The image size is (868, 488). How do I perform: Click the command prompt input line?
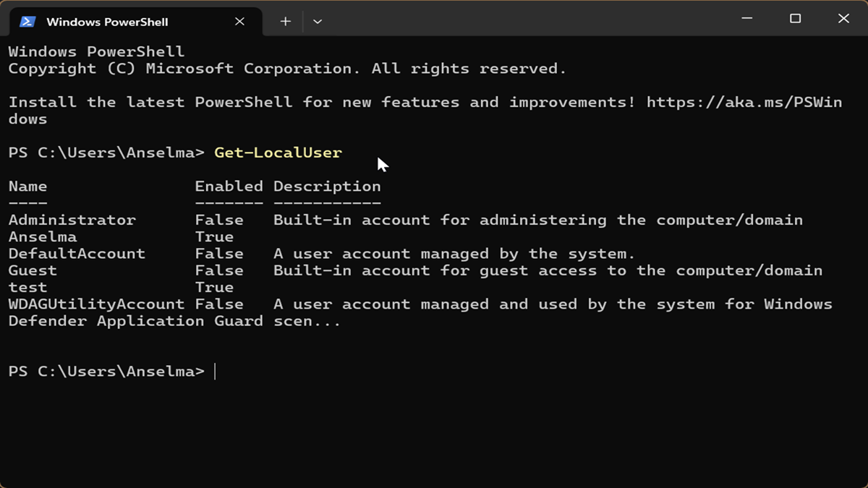[x=434, y=372]
